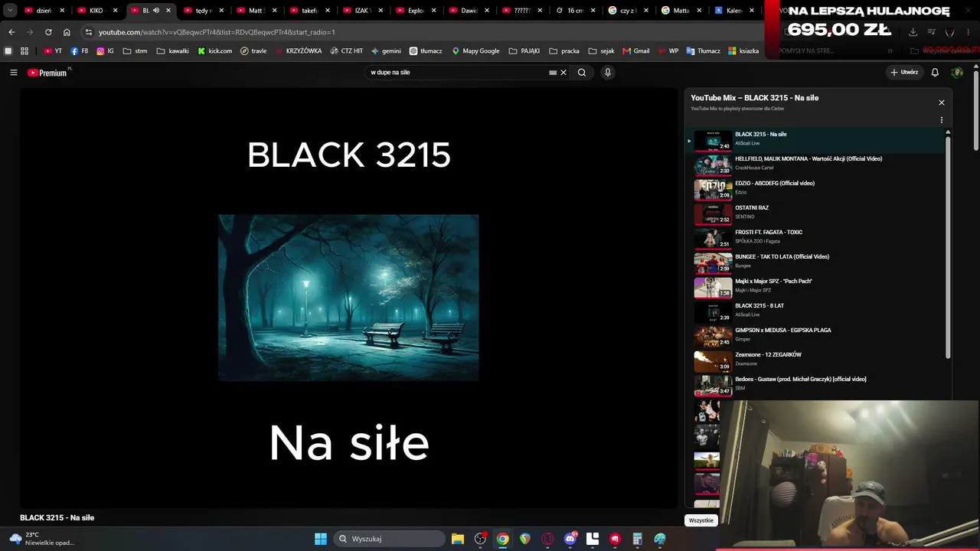The image size is (980, 551).
Task: Mute the playing tab via speaker icon
Action: 156,11
